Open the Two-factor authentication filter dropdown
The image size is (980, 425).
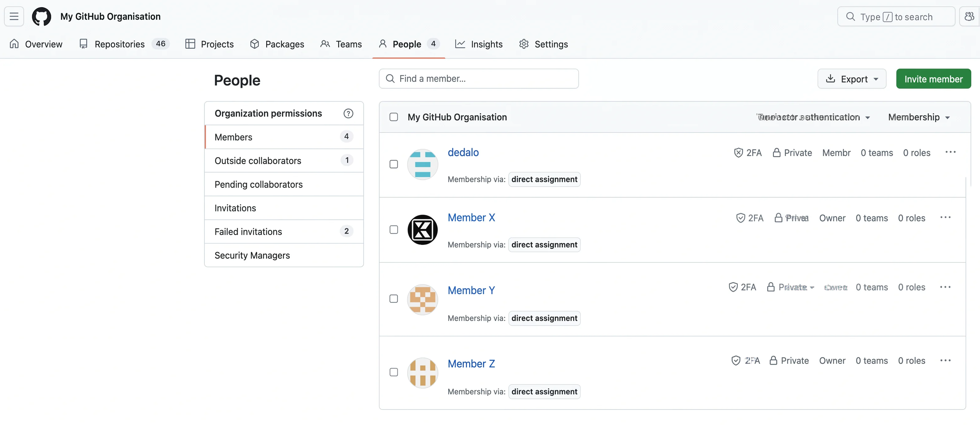click(813, 117)
